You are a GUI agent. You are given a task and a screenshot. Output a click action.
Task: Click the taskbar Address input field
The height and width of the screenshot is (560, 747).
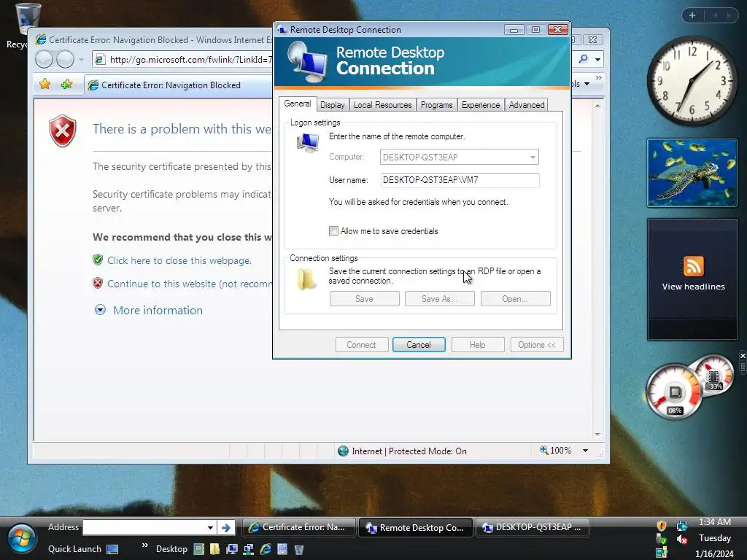point(144,528)
